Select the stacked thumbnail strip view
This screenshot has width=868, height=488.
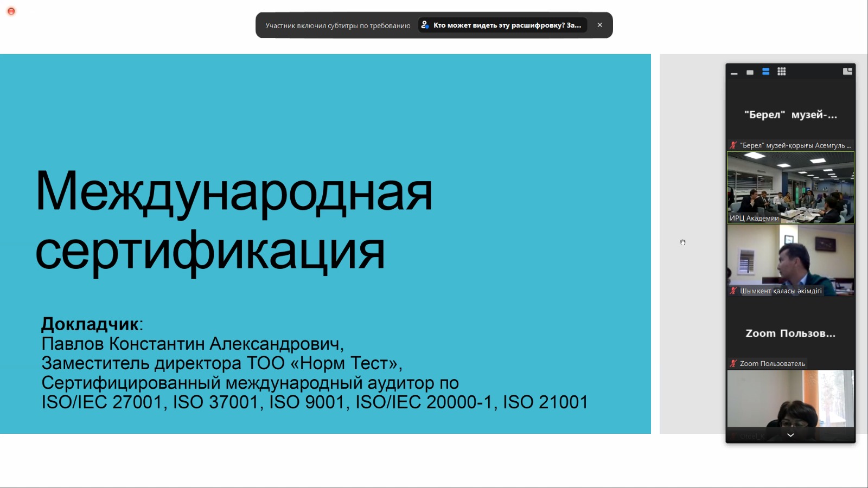(765, 72)
